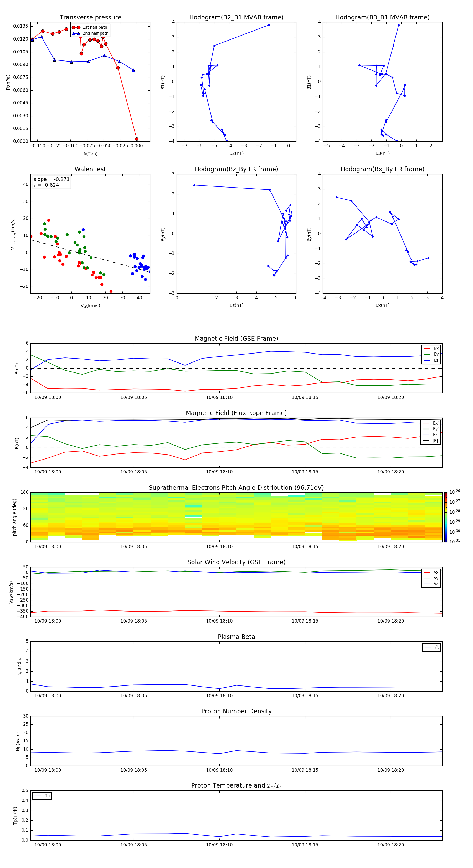473x868 pixels.
Task: Click the '10/09 18:10' tick in GSE plot
Action: [x=219, y=398]
